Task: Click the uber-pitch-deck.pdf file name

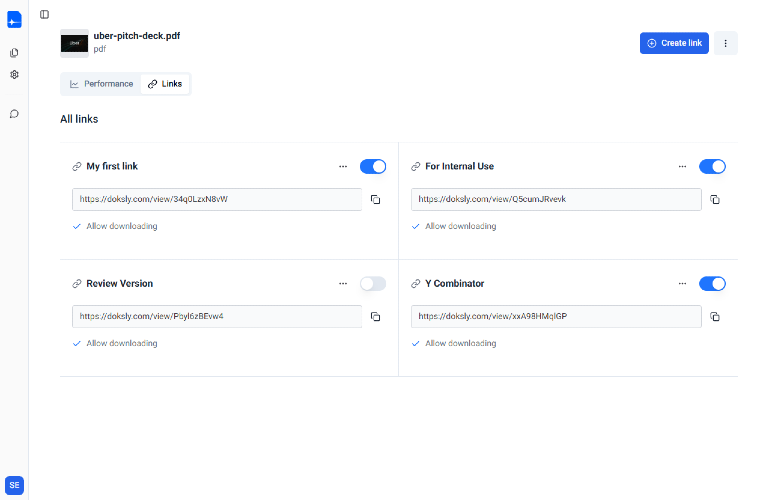Action: tap(137, 36)
